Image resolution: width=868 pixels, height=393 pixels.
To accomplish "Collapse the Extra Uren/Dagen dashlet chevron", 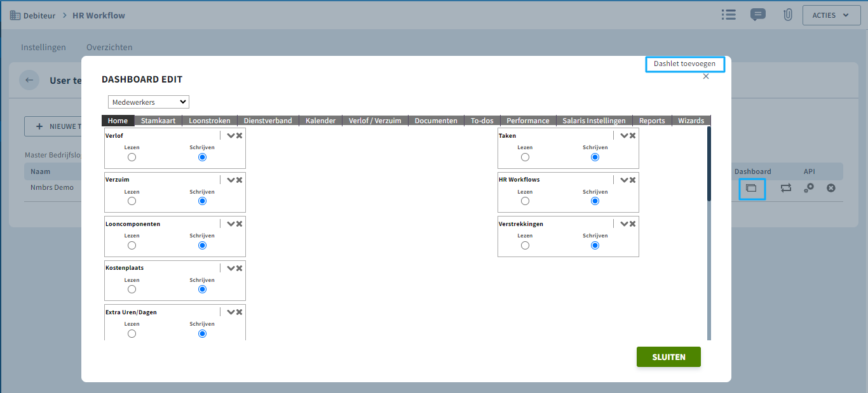I will click(x=231, y=312).
